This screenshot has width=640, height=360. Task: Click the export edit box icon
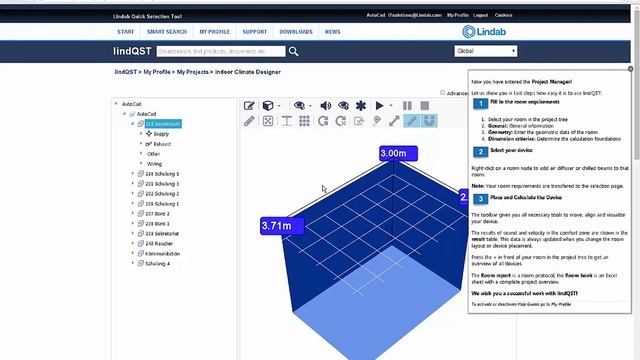359,121
